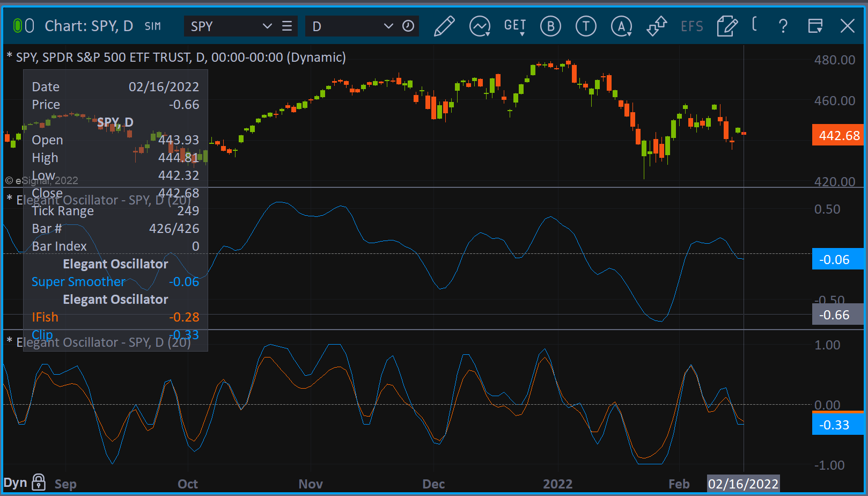868x496 pixels.
Task: Click the -0.06 Super Smoother value label
Action: click(x=838, y=259)
